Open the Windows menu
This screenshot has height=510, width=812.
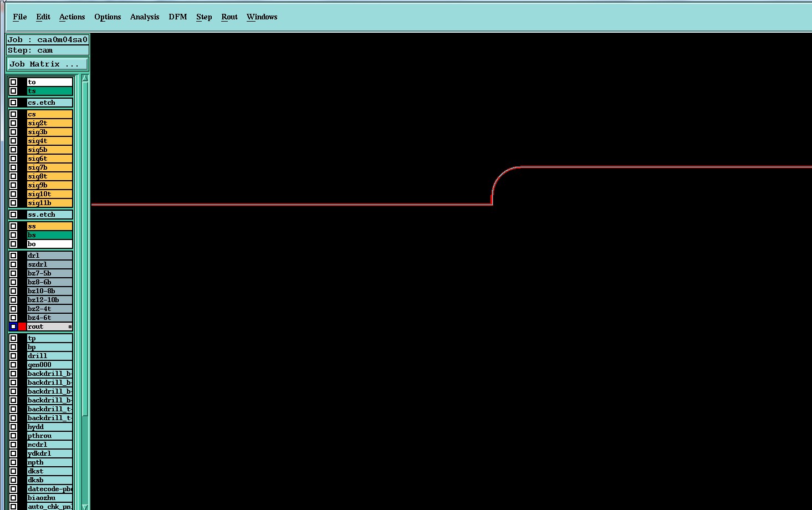click(262, 17)
